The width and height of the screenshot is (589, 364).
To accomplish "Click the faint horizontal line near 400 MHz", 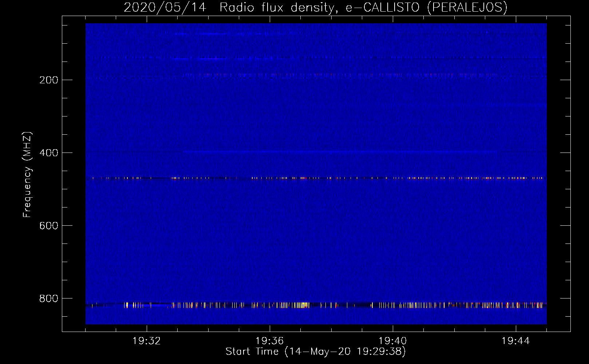I will (x=340, y=151).
